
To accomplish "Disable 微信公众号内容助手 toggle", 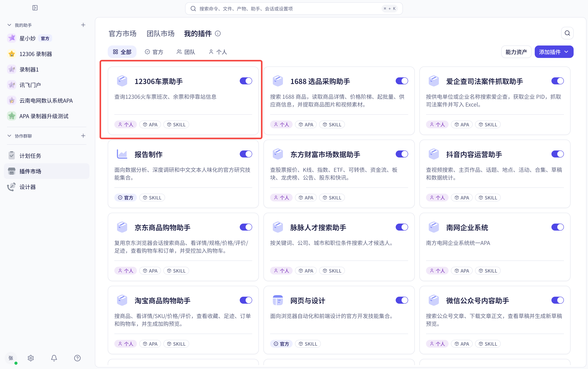I will [557, 300].
